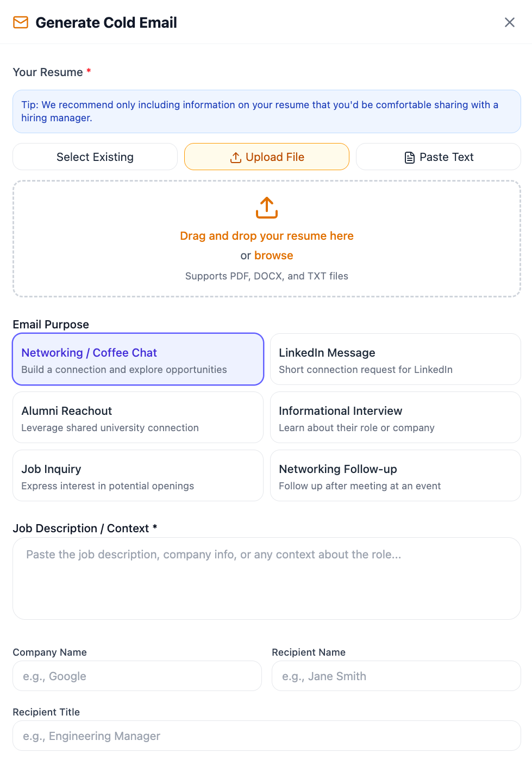Click the upload icon on the Upload File tab
Image resolution: width=532 pixels, height=759 pixels.
click(x=236, y=157)
